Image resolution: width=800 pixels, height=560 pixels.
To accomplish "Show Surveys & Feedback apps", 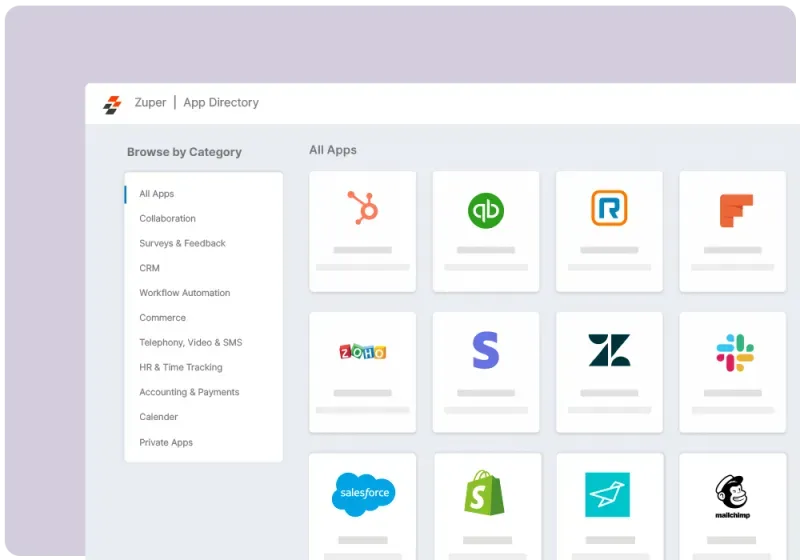I will [x=182, y=244].
